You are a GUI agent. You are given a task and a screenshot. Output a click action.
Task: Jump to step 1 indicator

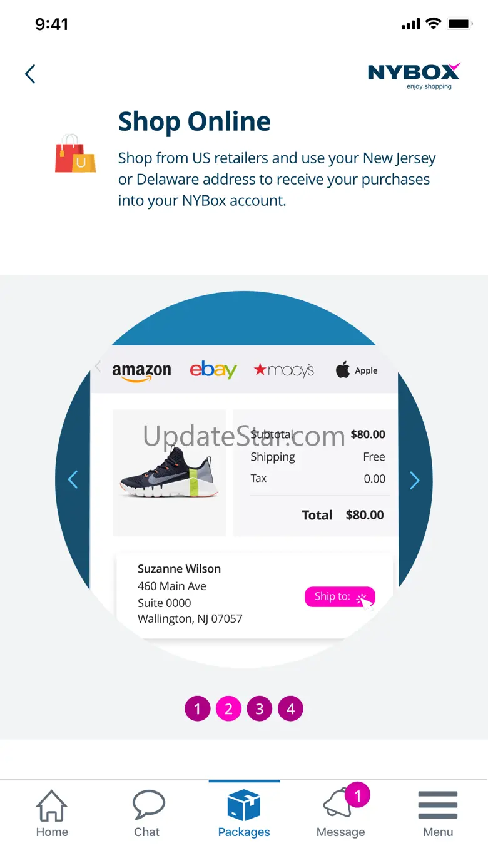pyautogui.click(x=197, y=709)
